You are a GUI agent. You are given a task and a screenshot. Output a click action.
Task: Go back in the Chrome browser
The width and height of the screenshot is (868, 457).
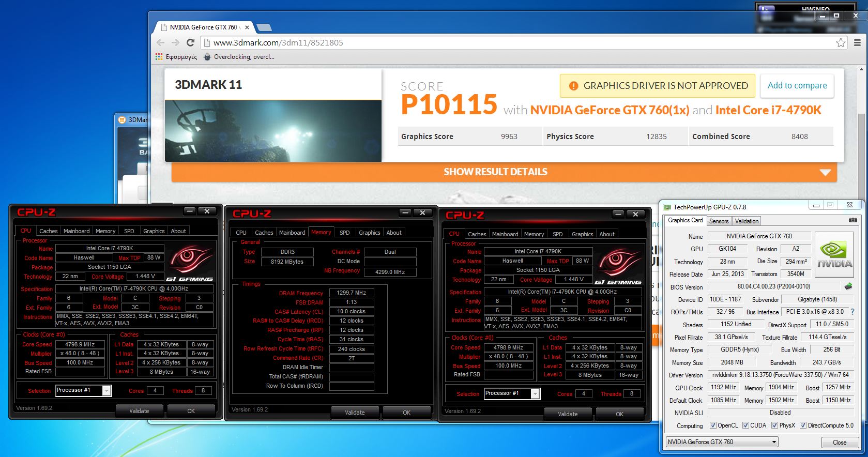(161, 43)
